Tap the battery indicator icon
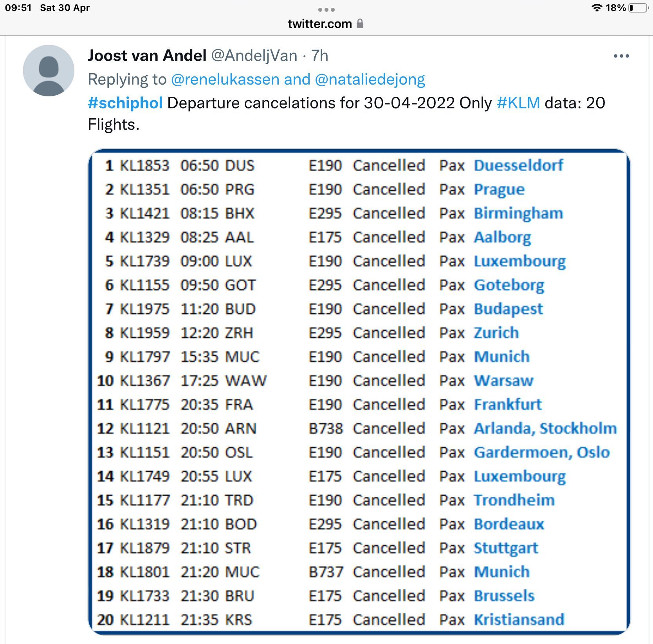 (639, 8)
